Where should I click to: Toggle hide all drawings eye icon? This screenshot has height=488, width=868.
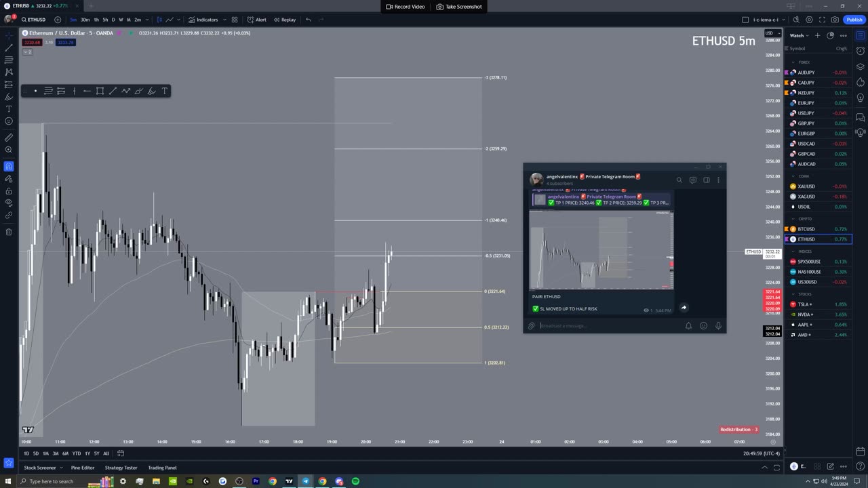[x=9, y=203]
